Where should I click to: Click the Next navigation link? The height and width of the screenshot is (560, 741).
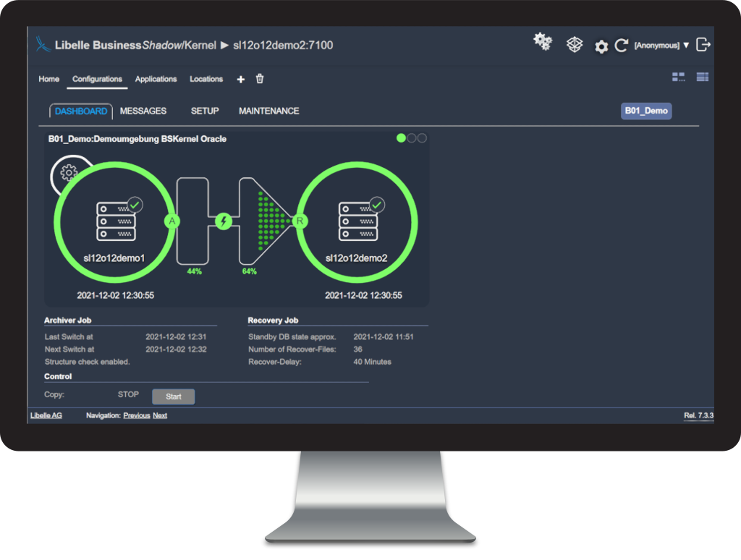(160, 415)
